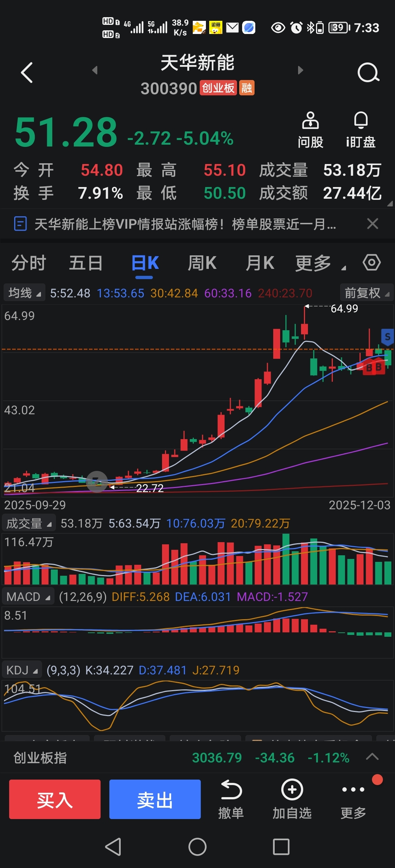Tap the Android home circle button
395x868 pixels.
pyautogui.click(x=197, y=846)
